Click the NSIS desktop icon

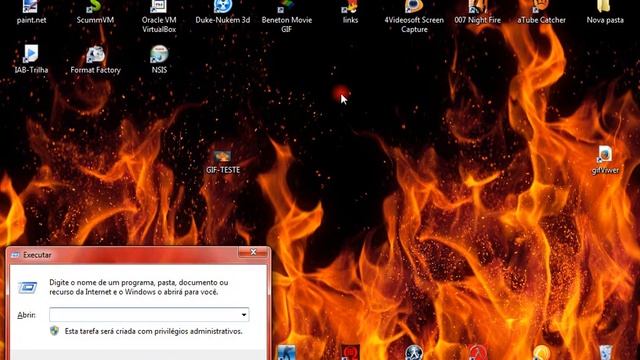159,59
